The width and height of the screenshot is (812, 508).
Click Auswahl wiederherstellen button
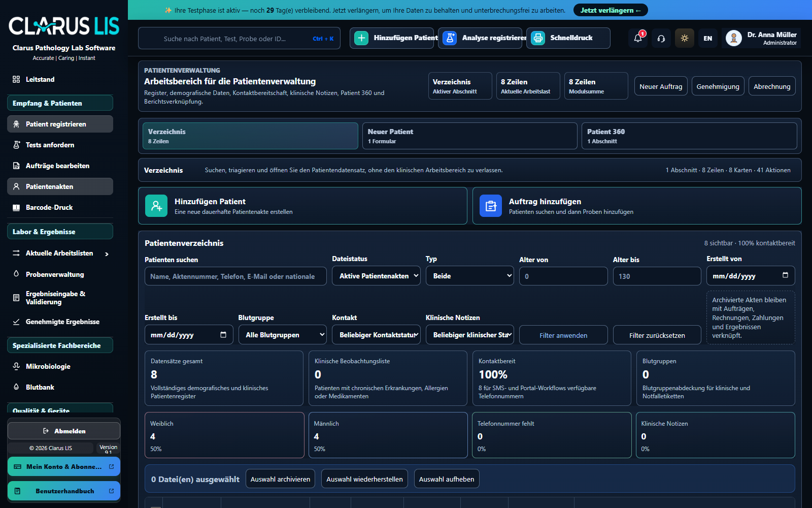[364, 479]
